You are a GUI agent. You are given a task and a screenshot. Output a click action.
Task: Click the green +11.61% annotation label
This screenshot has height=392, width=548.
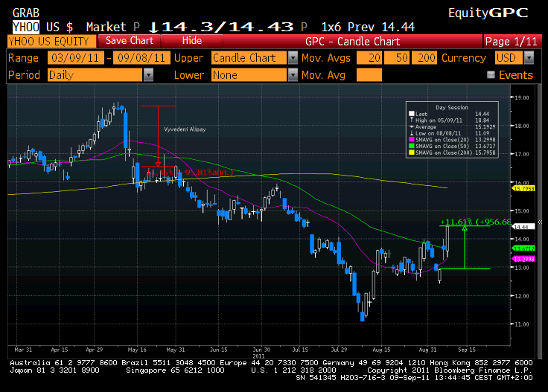point(475,222)
